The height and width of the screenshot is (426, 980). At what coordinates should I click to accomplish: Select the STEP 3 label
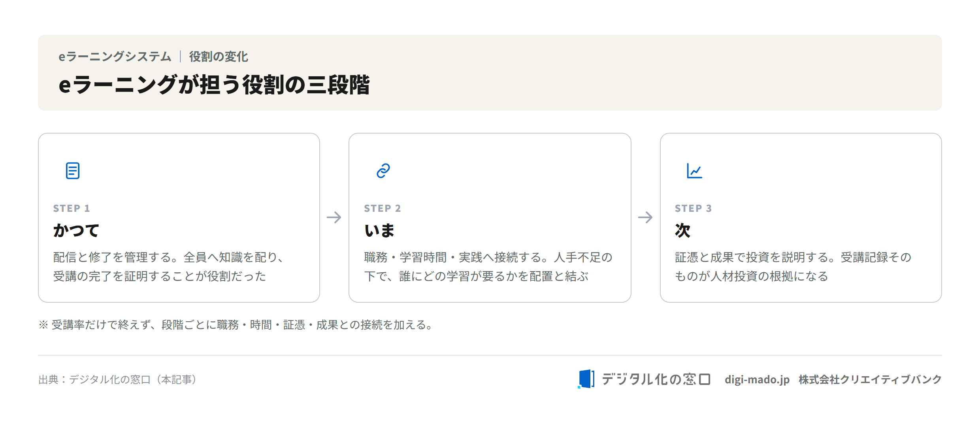coord(694,208)
